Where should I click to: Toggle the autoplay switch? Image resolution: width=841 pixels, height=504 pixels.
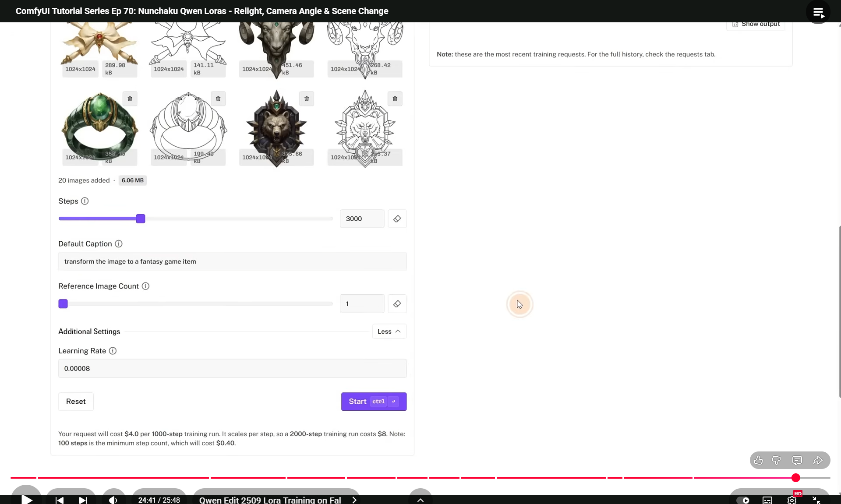(x=743, y=500)
